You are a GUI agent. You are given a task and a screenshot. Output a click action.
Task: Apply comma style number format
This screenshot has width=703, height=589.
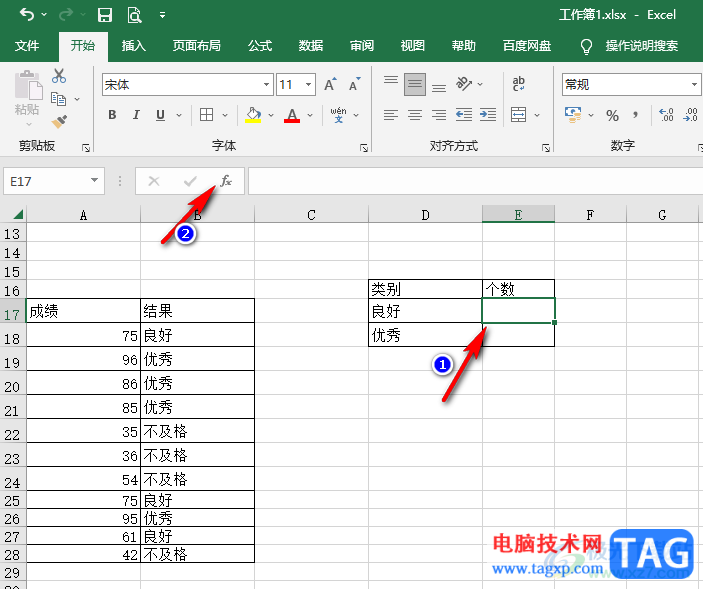(x=635, y=115)
